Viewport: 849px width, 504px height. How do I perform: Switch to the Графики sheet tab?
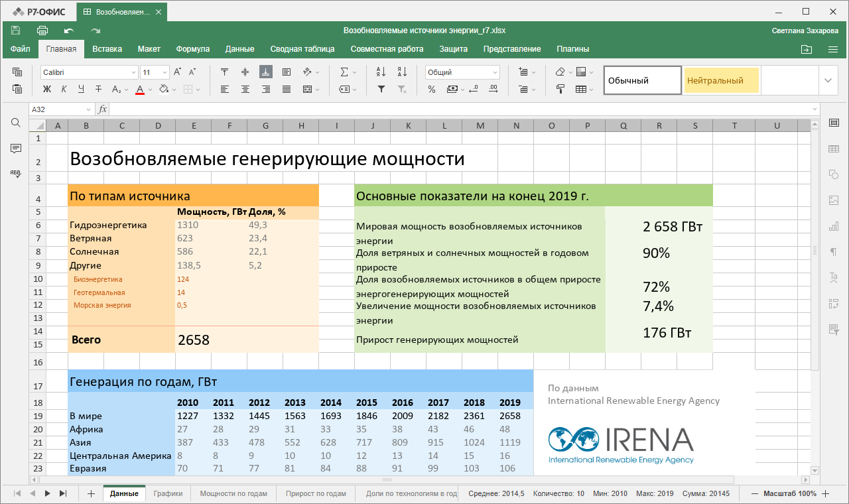click(168, 493)
